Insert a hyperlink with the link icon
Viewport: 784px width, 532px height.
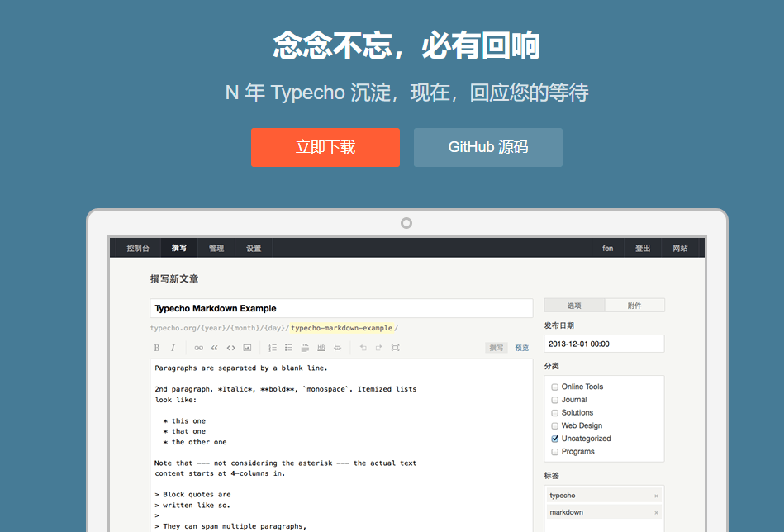[x=198, y=348]
